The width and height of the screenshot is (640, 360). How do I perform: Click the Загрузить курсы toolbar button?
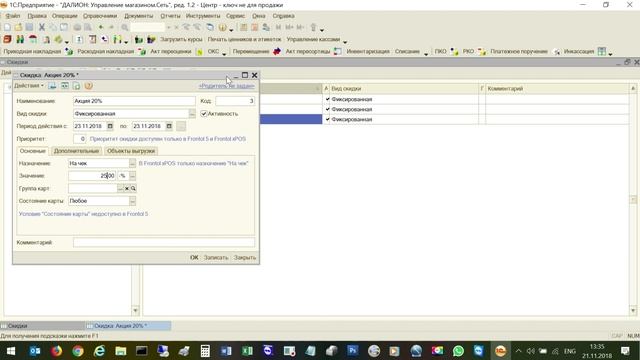pos(181,40)
